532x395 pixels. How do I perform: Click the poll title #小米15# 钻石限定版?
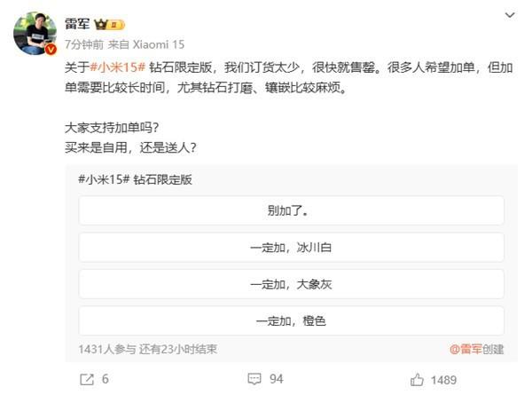tap(135, 179)
